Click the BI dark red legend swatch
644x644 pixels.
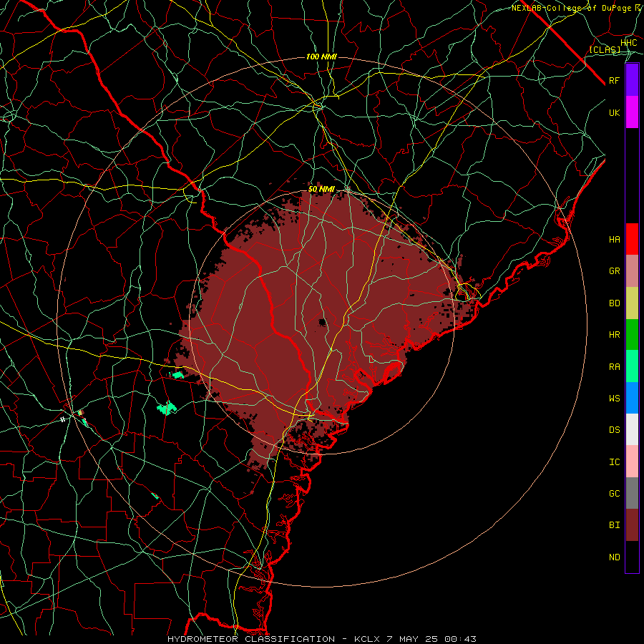(632, 525)
